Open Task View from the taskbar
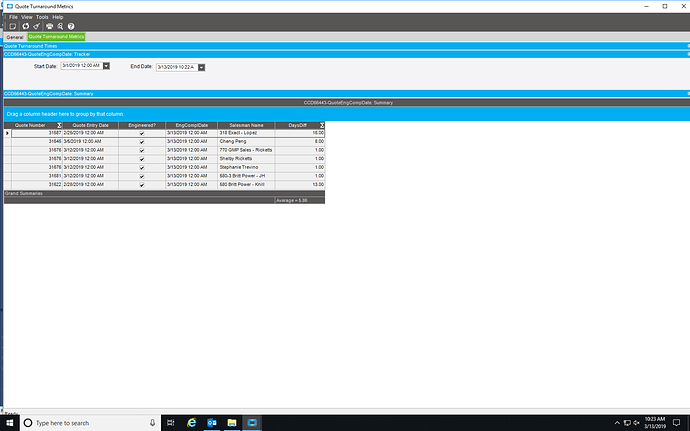This screenshot has height=431, width=690. pyautogui.click(x=171, y=423)
